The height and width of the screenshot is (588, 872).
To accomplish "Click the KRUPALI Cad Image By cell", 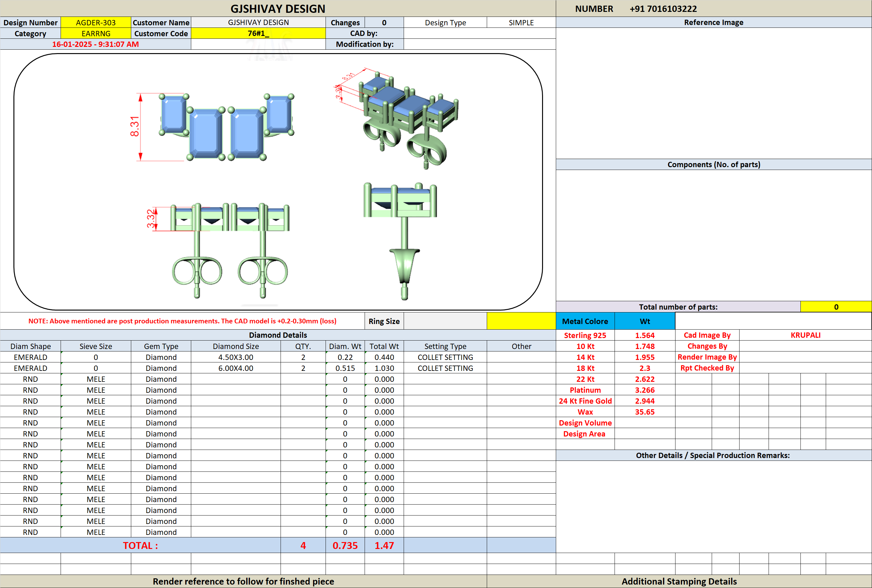I will (x=805, y=335).
